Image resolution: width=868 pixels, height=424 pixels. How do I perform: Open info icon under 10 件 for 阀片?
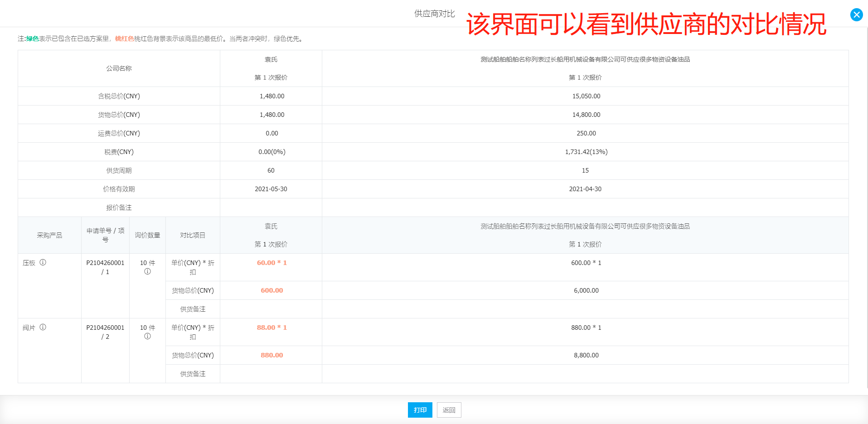click(x=147, y=336)
